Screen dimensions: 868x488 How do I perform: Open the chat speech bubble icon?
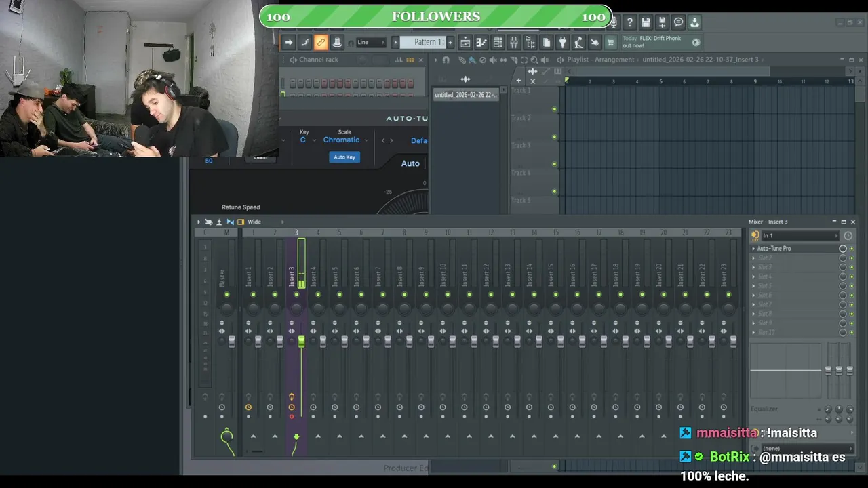click(x=679, y=22)
